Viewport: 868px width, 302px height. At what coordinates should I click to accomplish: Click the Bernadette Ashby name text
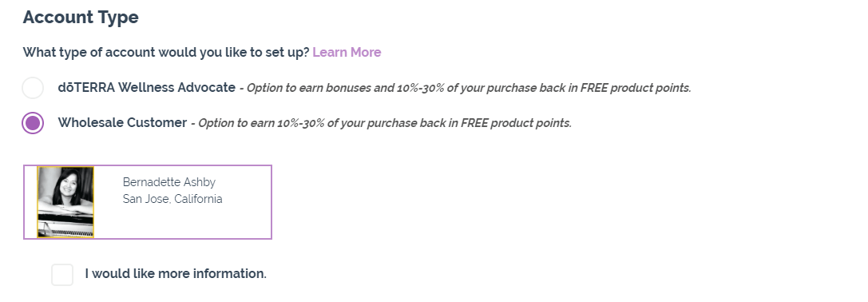(x=168, y=182)
